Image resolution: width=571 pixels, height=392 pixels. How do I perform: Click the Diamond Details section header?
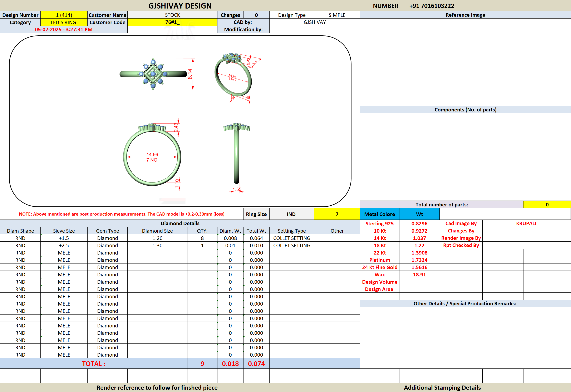(180, 223)
